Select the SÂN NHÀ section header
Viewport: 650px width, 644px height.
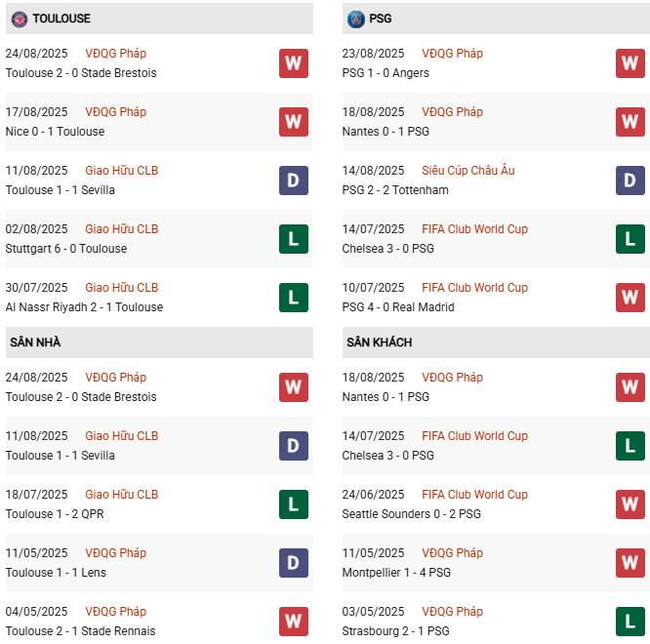pos(36,342)
